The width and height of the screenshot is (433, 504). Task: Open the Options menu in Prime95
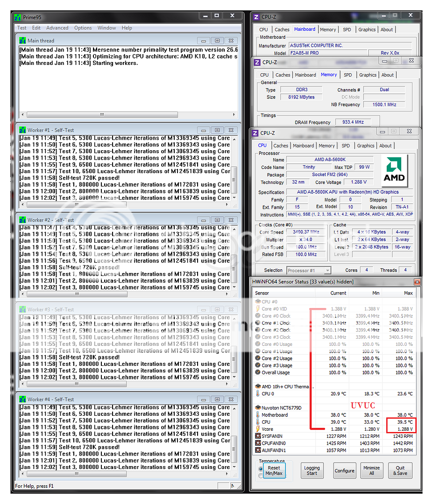click(83, 28)
